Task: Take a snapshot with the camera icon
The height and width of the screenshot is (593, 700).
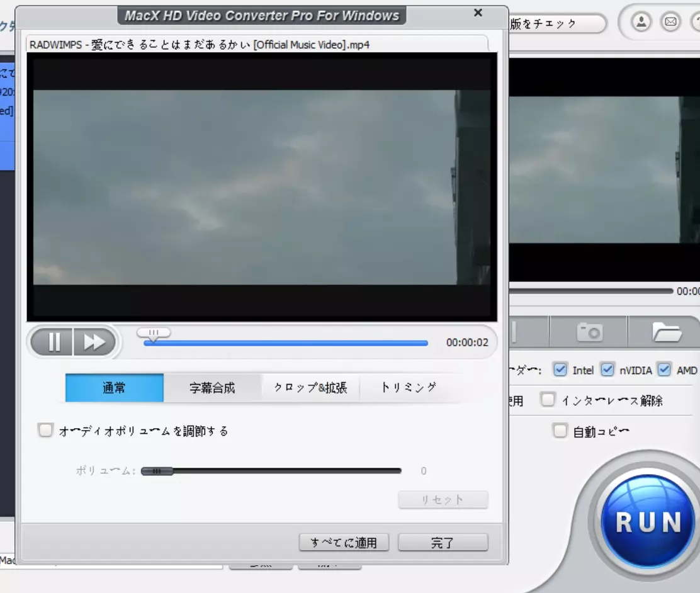Action: [x=589, y=332]
